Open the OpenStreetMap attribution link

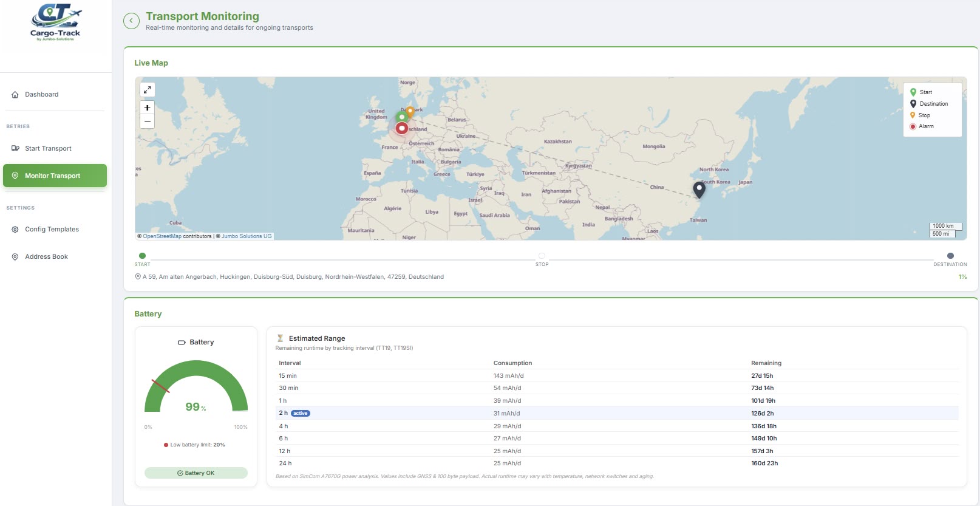point(162,236)
